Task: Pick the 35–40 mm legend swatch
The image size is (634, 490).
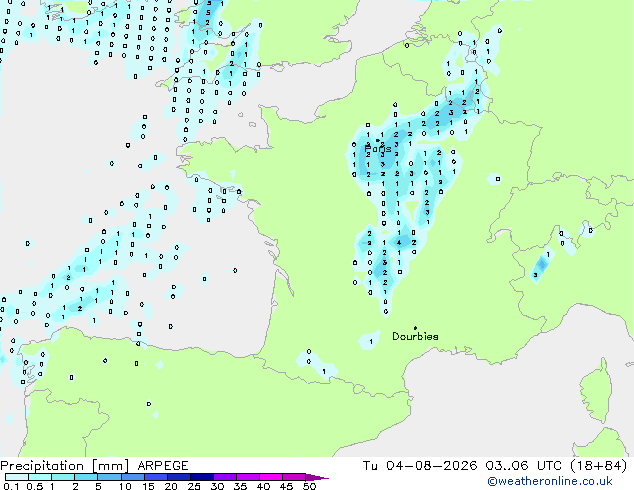Action: tap(248, 477)
